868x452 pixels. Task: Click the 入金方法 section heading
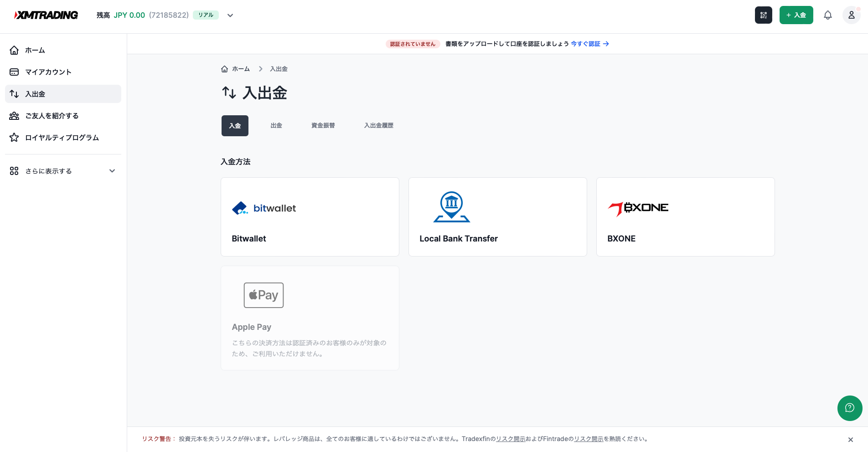click(x=236, y=162)
